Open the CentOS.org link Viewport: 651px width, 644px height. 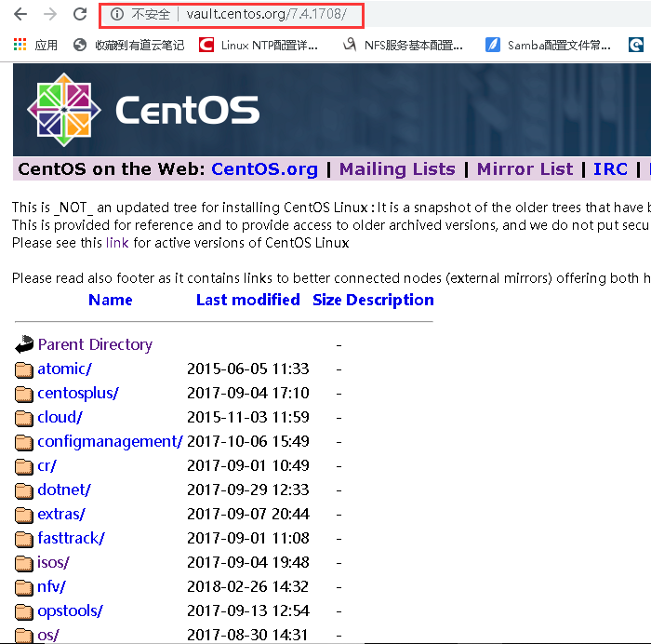click(264, 169)
